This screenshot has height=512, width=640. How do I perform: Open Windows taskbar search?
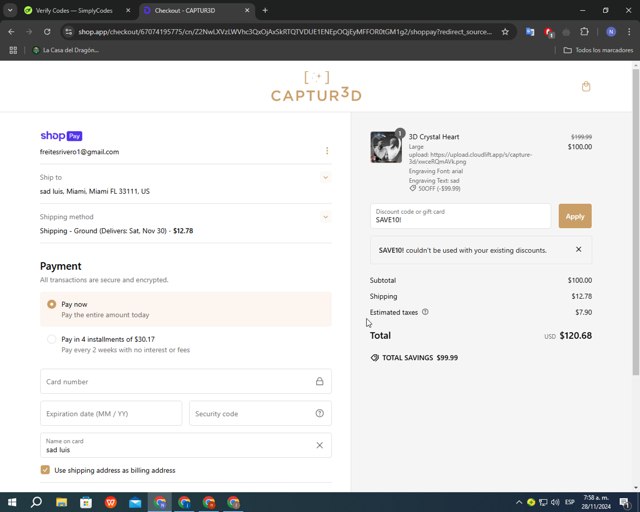(x=36, y=502)
